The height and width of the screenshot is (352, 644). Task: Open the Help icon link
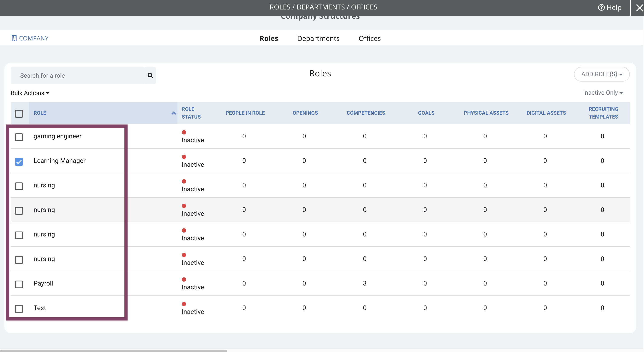pyautogui.click(x=601, y=8)
